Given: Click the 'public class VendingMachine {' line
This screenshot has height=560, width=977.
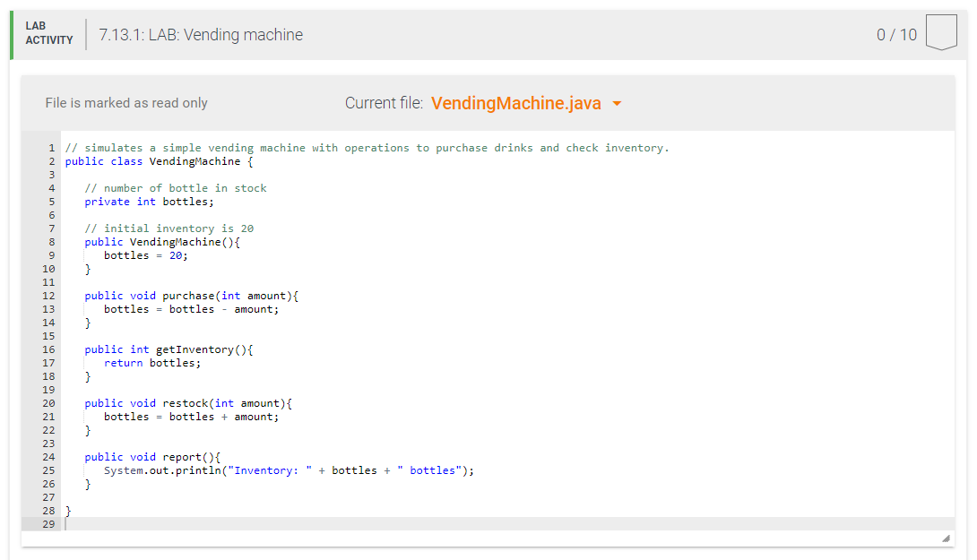Looking at the screenshot, I should click(x=160, y=161).
